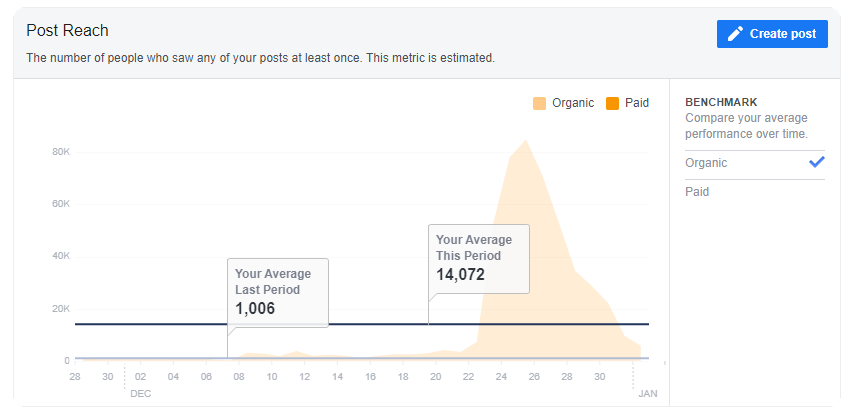855x417 pixels.
Task: Click the 26 date tick on axis
Action: pos(534,376)
